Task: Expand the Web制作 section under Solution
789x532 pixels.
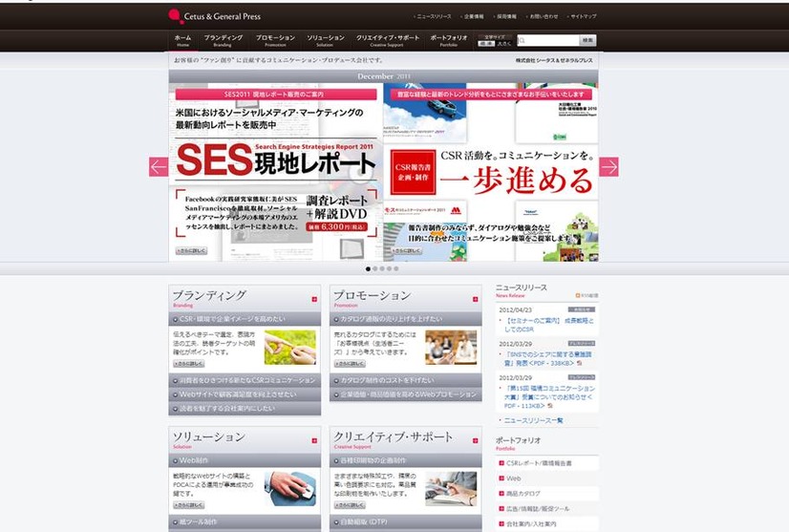Action: tap(245, 460)
